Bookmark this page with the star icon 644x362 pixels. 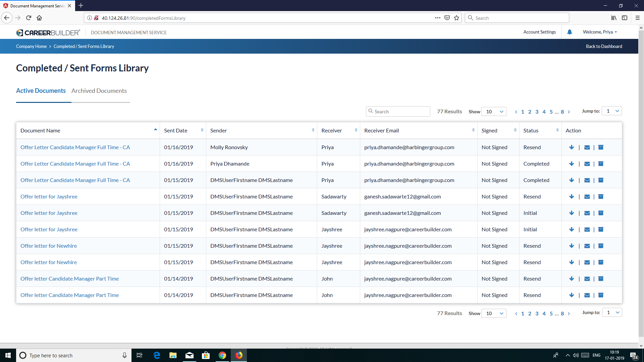point(456,18)
